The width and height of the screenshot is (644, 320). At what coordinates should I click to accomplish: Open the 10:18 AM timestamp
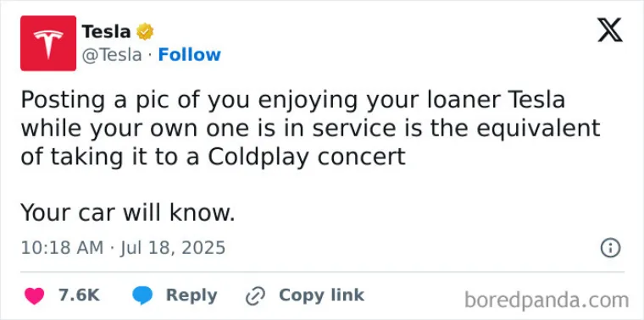[62, 248]
